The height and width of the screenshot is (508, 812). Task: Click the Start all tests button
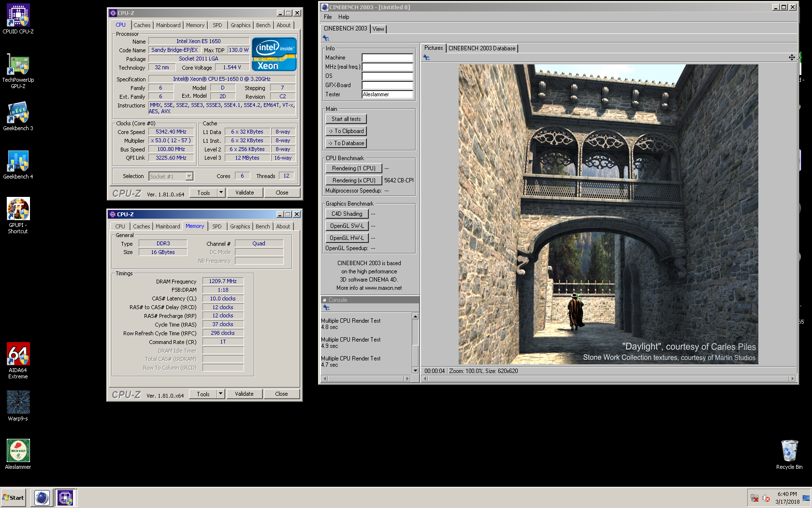pos(346,119)
